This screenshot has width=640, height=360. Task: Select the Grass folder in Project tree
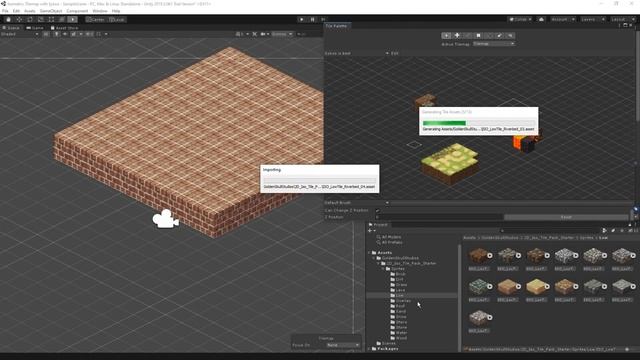click(x=399, y=284)
